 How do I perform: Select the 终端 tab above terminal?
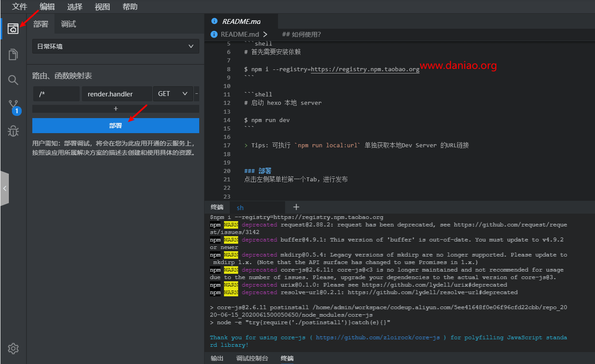217,207
